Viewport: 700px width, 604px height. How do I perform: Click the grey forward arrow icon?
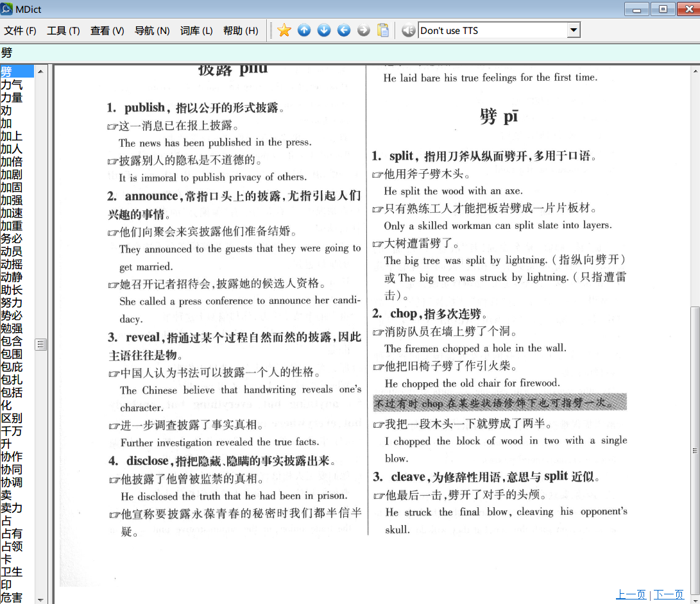coord(364,30)
